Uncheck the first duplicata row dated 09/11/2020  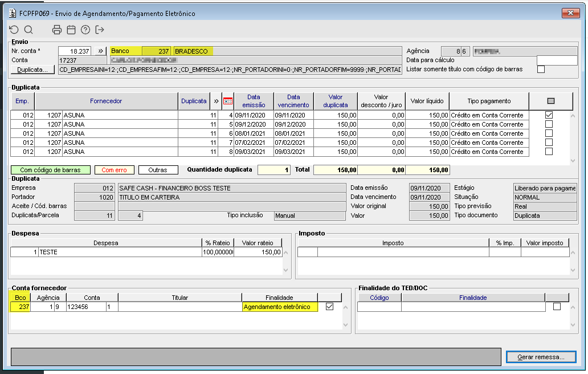click(x=549, y=115)
